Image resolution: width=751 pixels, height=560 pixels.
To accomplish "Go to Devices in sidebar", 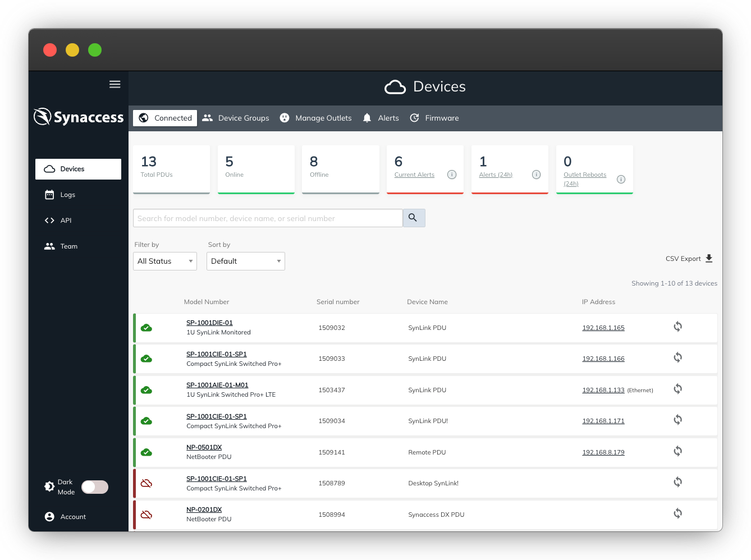I will click(78, 169).
